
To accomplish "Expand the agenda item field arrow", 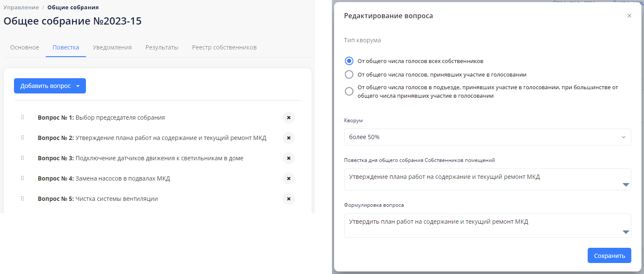I will point(626,185).
